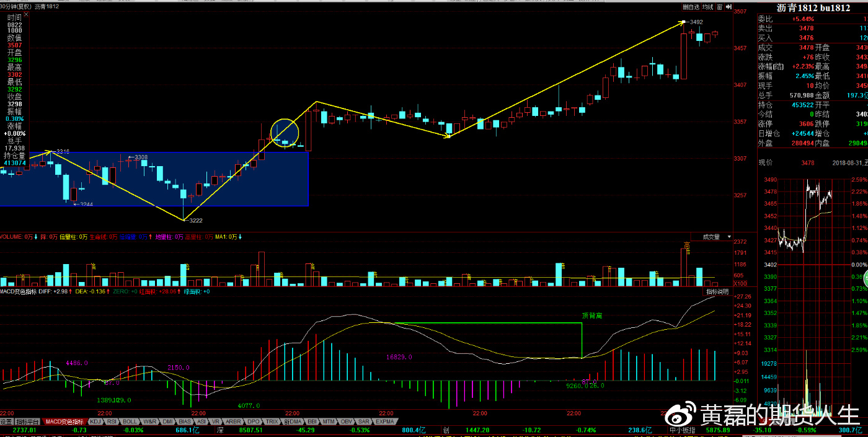Switch to the TRIX indicator tab
This screenshot has height=437, width=868.
[272, 422]
